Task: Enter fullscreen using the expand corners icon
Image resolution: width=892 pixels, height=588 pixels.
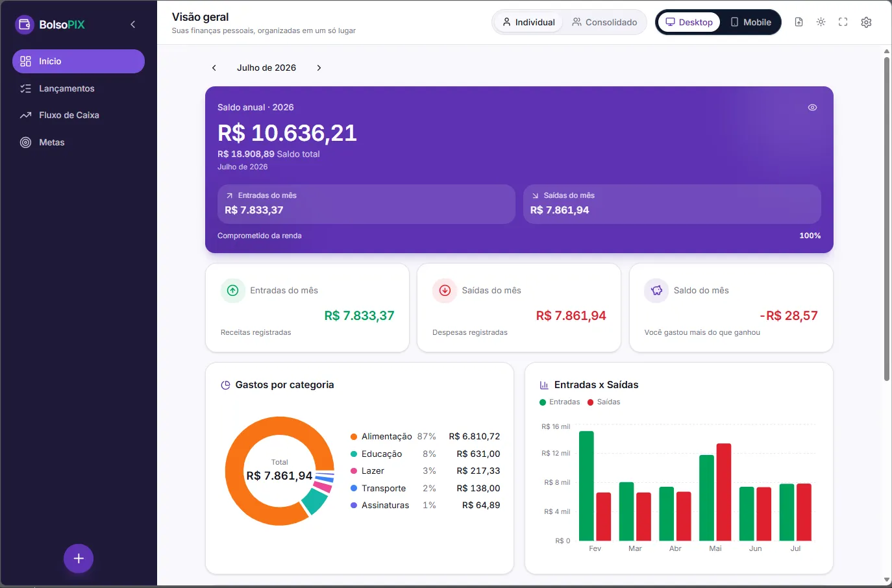Action: [x=843, y=22]
